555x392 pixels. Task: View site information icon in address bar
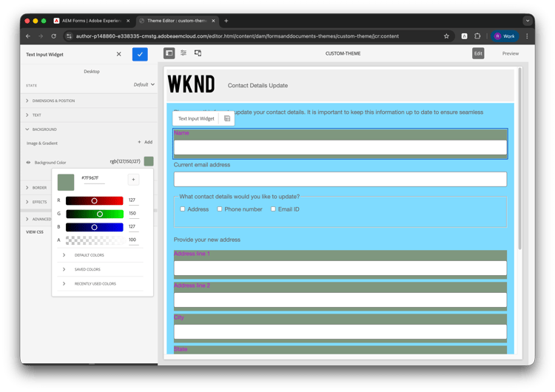(x=69, y=36)
